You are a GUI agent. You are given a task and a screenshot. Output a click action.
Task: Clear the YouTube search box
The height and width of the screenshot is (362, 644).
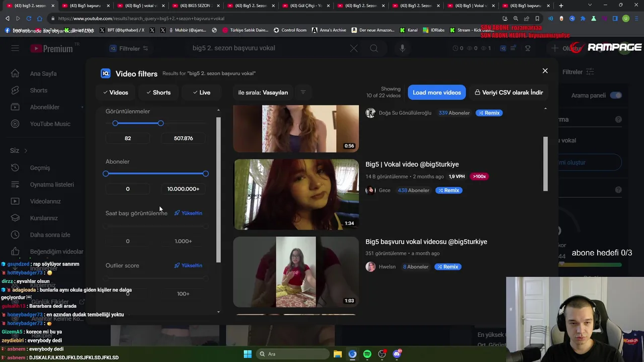354,48
